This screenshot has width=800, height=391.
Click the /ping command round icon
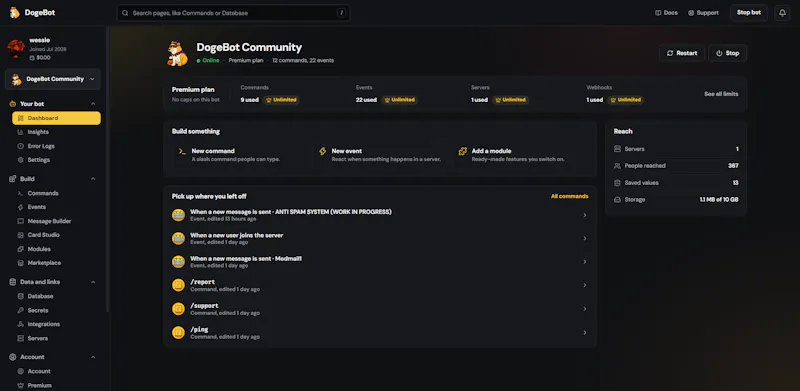pos(178,332)
